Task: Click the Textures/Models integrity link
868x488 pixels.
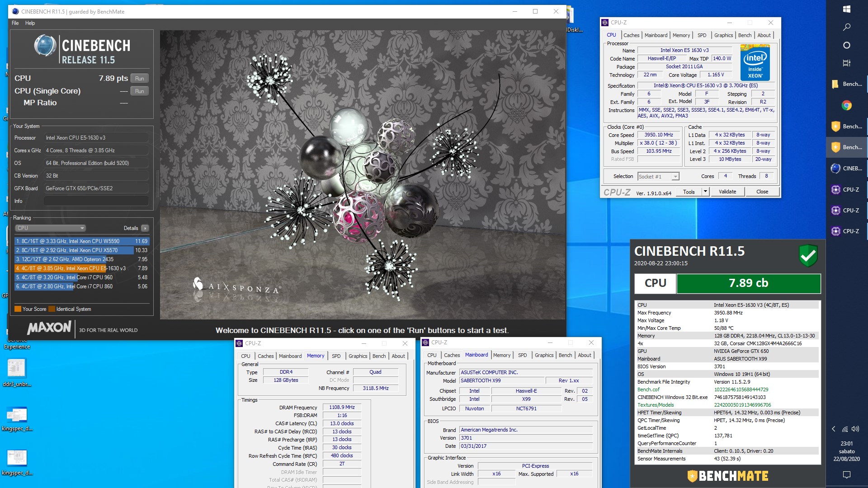Action: (656, 405)
